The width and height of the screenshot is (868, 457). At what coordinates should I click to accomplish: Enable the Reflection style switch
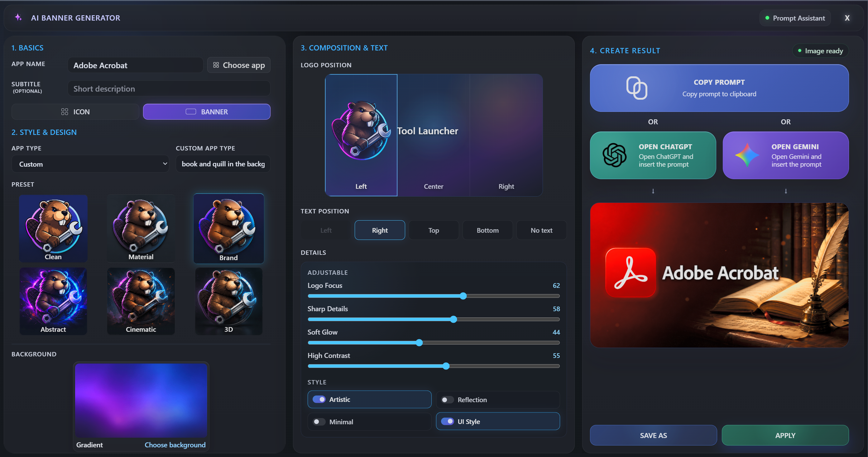tap(447, 400)
